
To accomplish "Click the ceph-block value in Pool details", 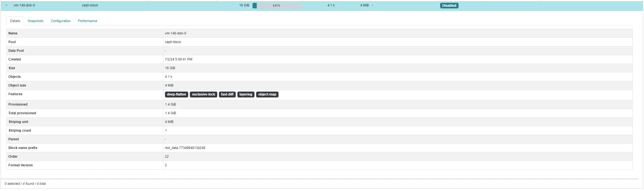I will pyautogui.click(x=173, y=42).
